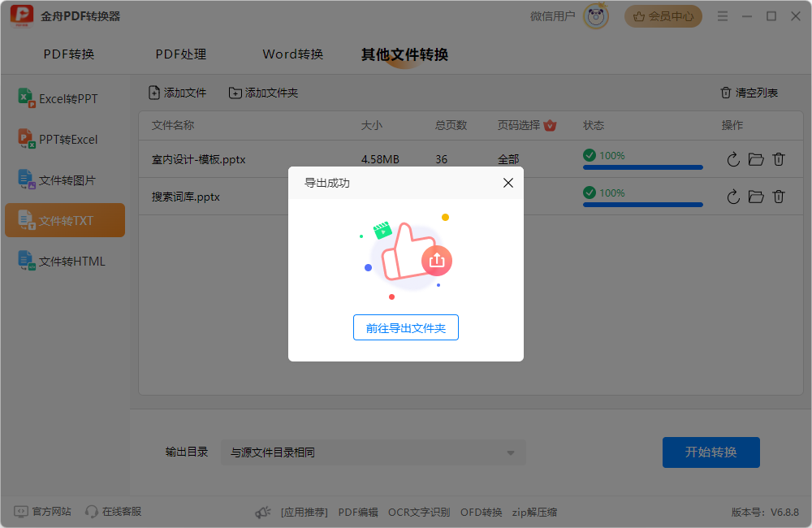Select 其他文件转换 tab
The width and height of the screenshot is (812, 528).
[404, 54]
